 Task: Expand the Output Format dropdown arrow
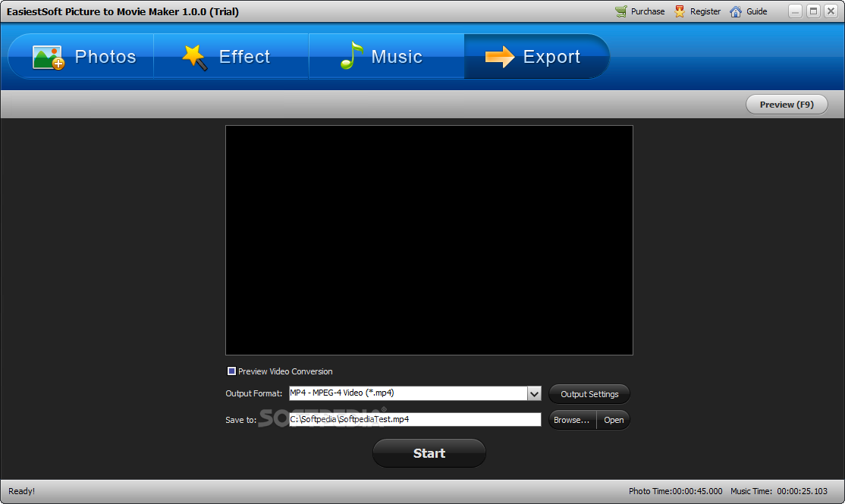534,393
